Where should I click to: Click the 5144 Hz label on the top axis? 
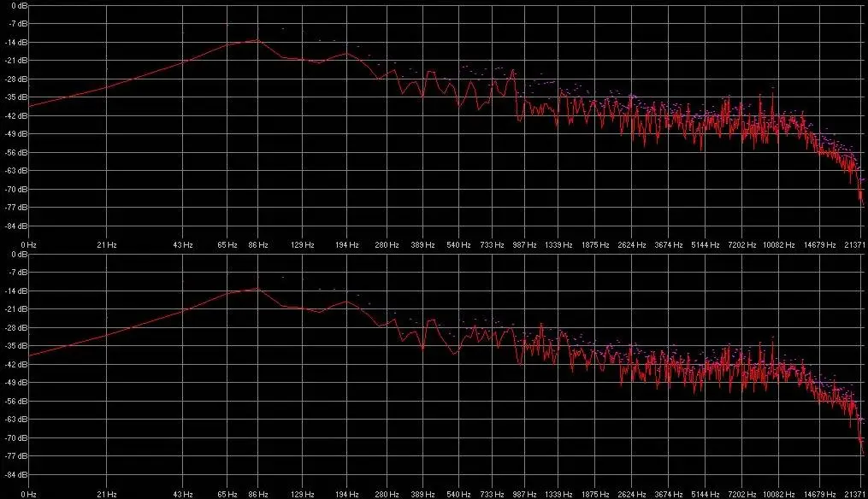[706, 244]
